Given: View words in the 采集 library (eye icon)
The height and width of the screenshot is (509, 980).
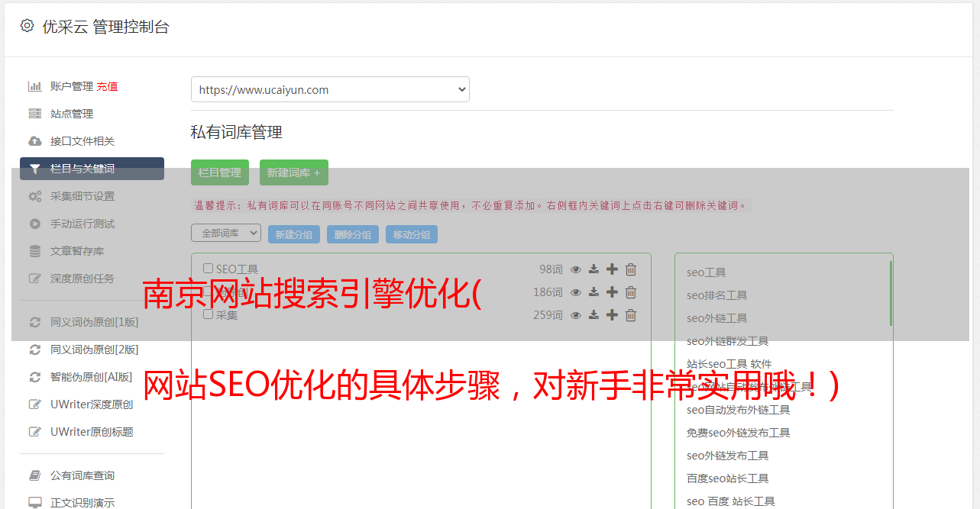Looking at the screenshot, I should [576, 315].
